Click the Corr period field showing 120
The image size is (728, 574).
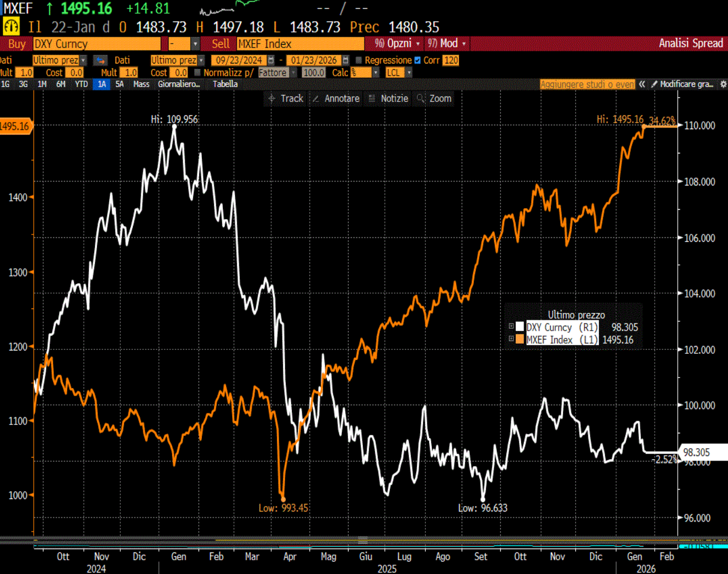[x=451, y=60]
